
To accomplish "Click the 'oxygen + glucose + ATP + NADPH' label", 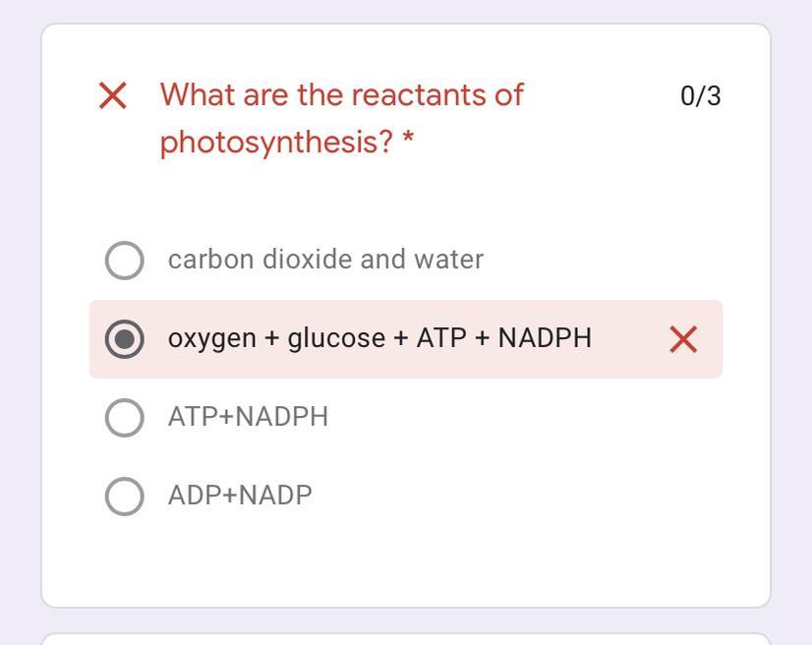I will [379, 338].
